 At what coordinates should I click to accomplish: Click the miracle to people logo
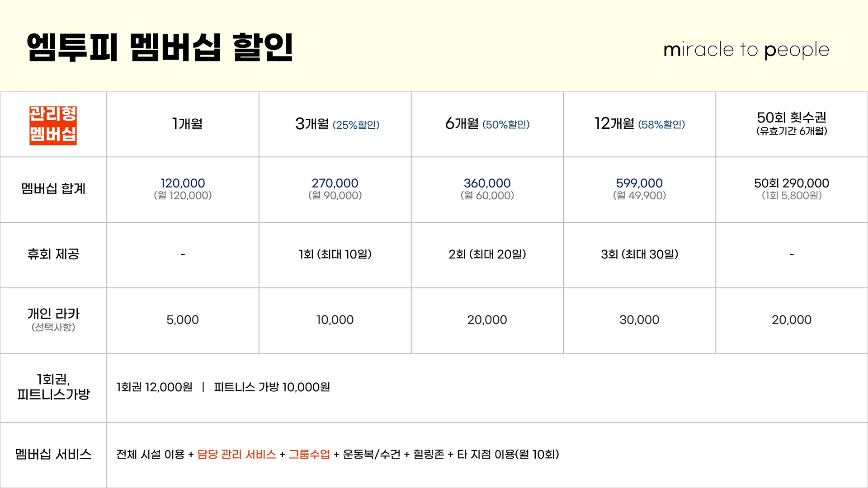tap(746, 50)
